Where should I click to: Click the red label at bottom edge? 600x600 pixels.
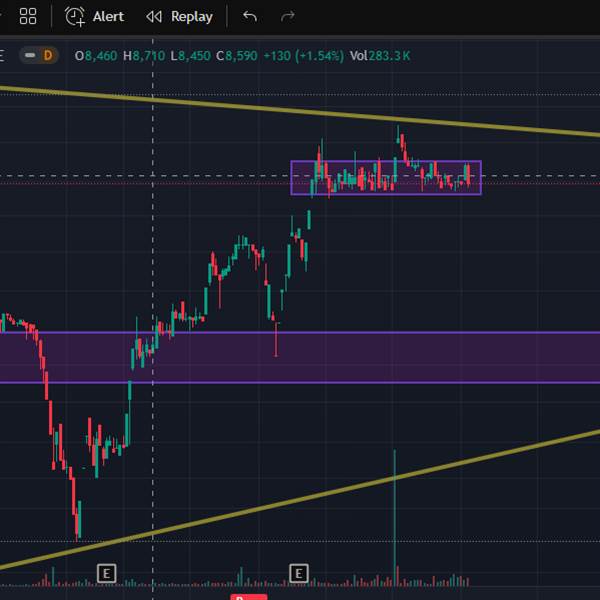249,597
